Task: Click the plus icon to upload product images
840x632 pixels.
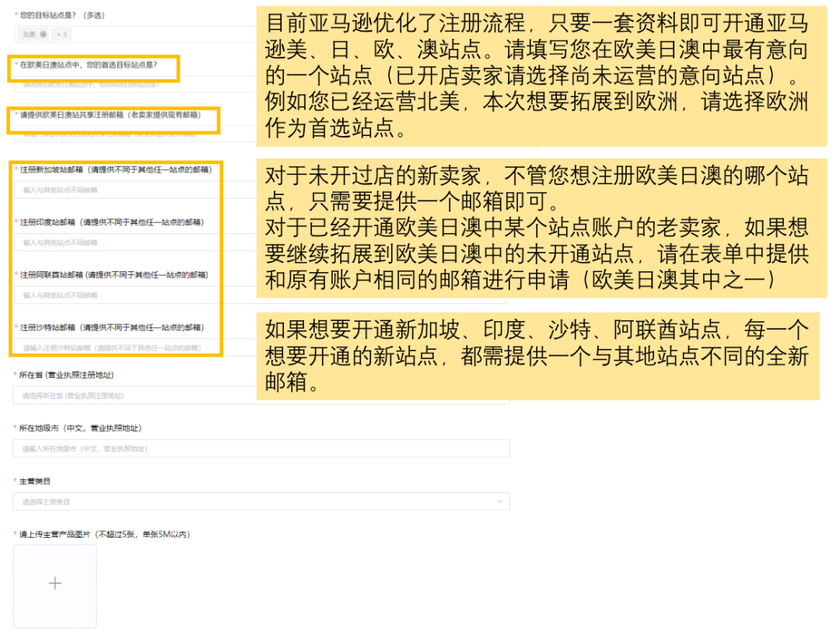Action: coord(54,582)
